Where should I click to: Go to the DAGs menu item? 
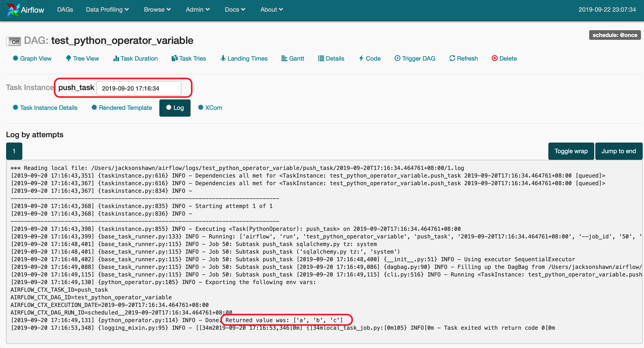pyautogui.click(x=65, y=10)
